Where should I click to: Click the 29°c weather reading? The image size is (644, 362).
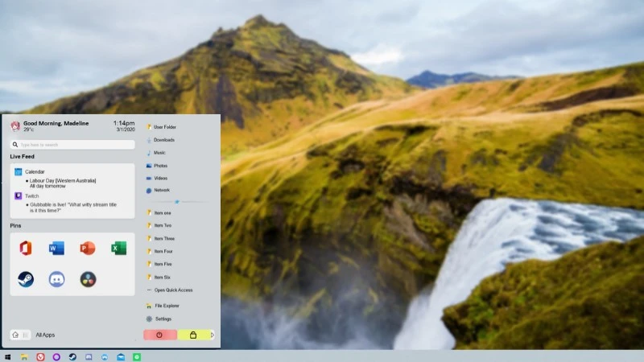tap(29, 130)
